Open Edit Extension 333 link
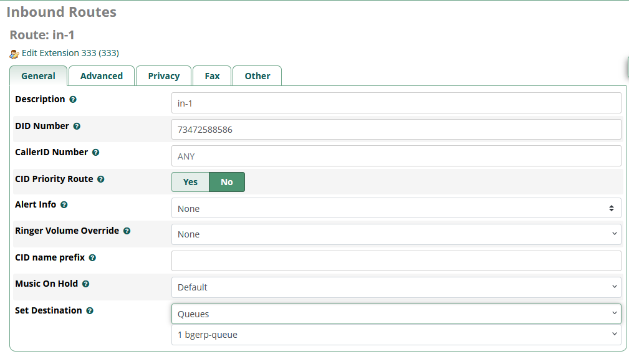Viewport: 629px width, 364px height. [x=70, y=53]
